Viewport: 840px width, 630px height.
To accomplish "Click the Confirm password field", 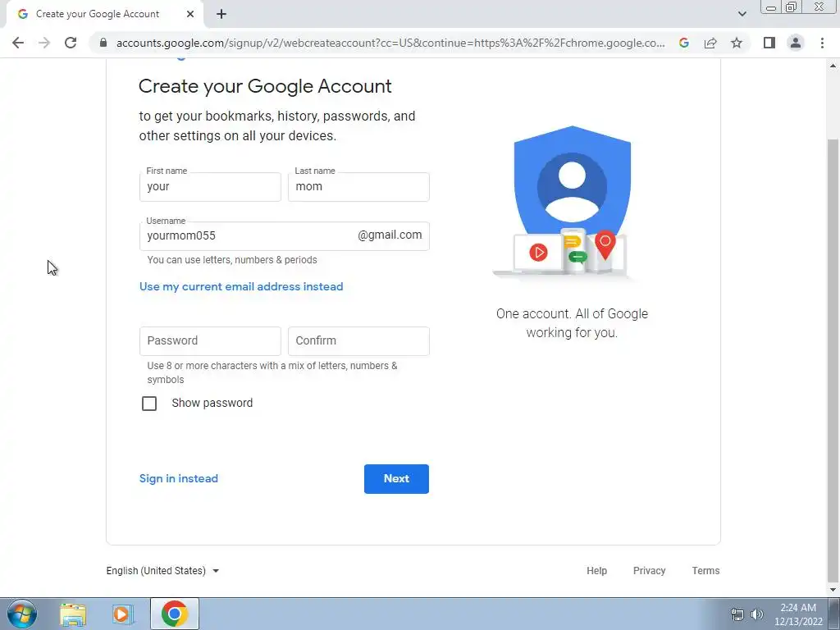I will 358,341.
